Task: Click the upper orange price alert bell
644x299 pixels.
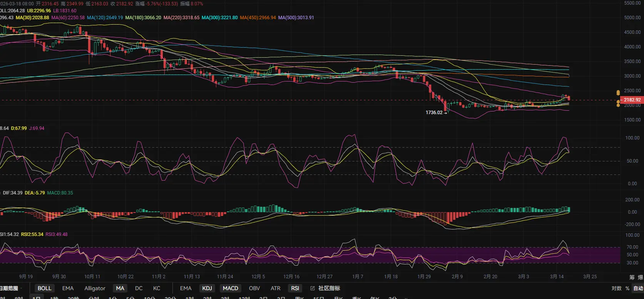Action: click(x=618, y=93)
